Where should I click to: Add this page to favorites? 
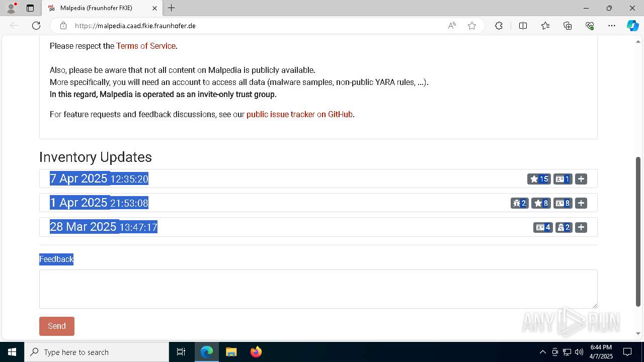[x=472, y=26]
